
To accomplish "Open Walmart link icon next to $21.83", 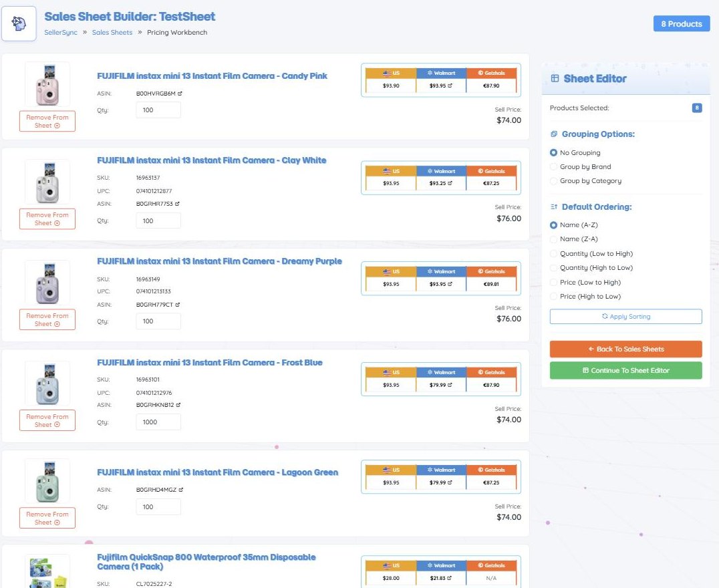I will click(449, 578).
